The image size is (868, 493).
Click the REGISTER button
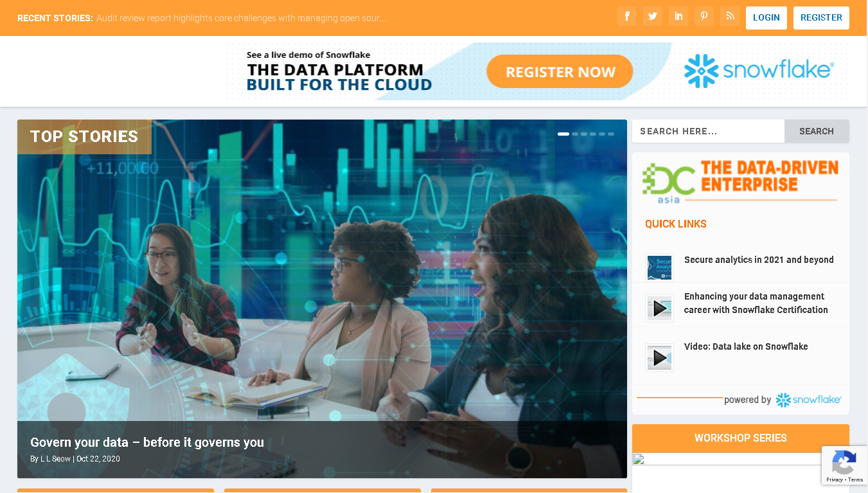[821, 18]
